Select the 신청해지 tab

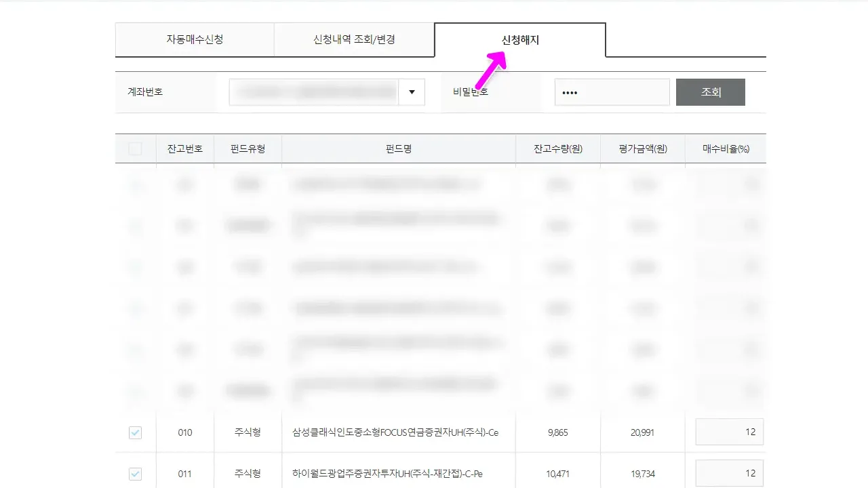click(520, 40)
